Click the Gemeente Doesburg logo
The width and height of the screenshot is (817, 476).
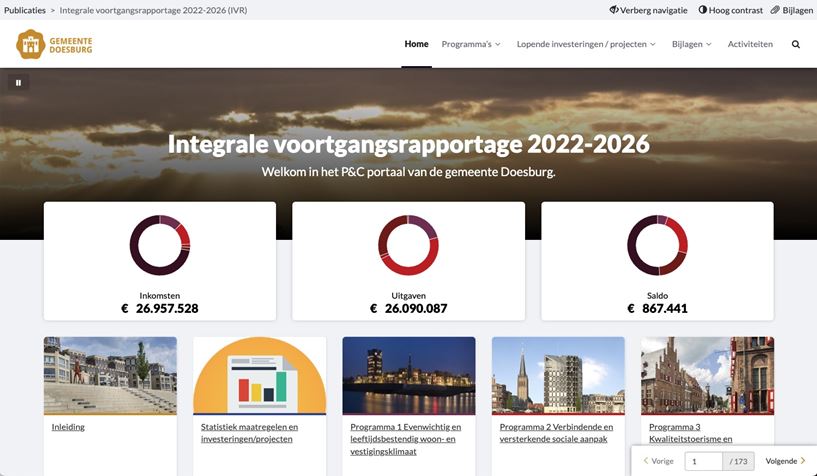click(54, 44)
